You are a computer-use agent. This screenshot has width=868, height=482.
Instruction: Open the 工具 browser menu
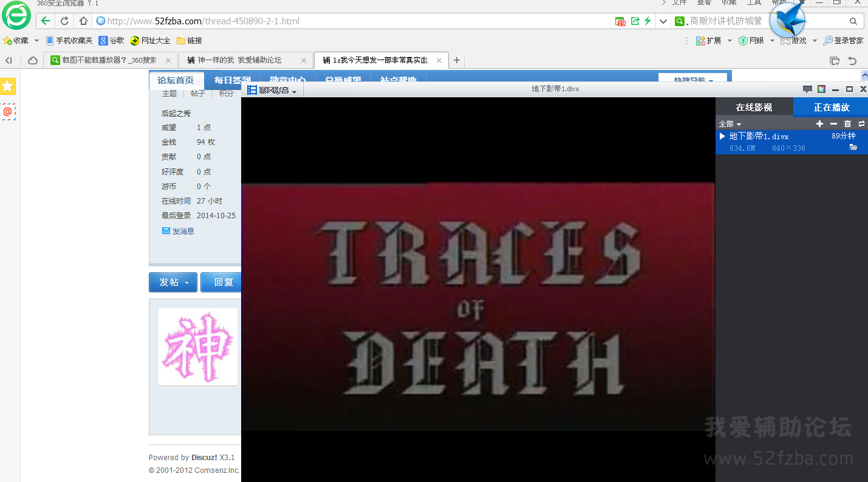tap(754, 2)
